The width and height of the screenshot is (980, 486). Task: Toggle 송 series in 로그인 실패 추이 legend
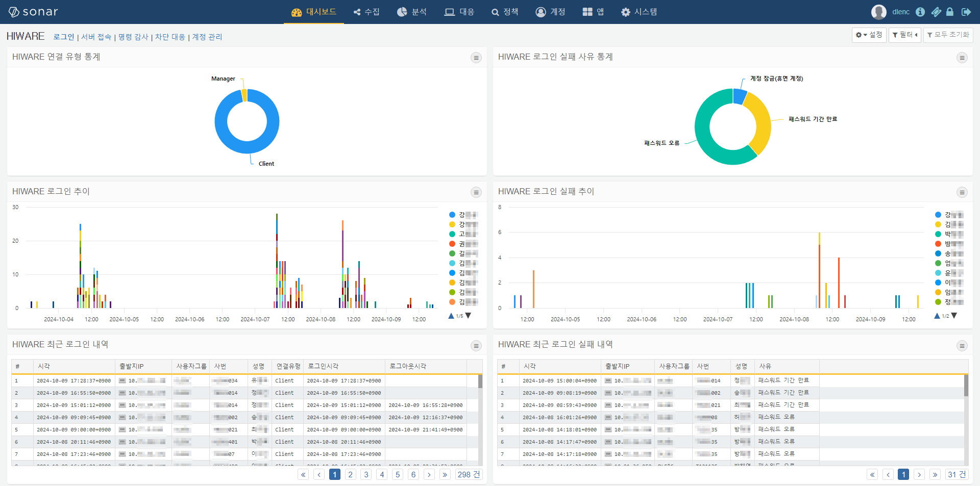click(x=949, y=253)
